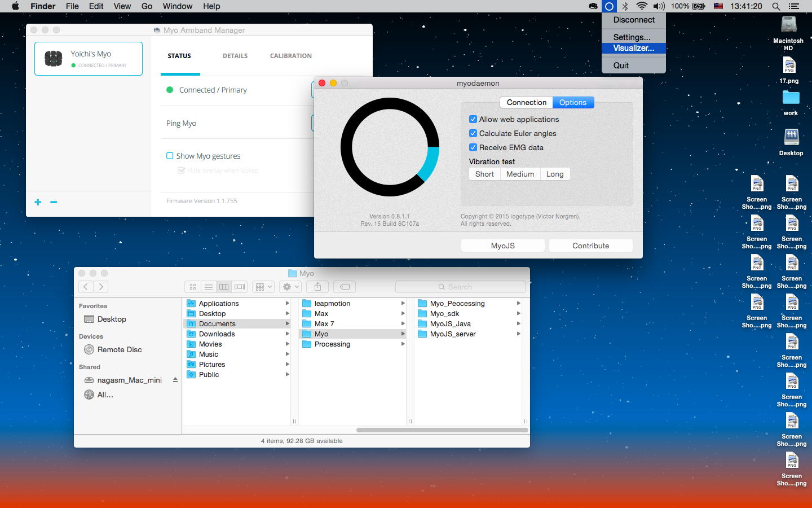This screenshot has height=508, width=812.
Task: Open the File menu
Action: click(72, 6)
